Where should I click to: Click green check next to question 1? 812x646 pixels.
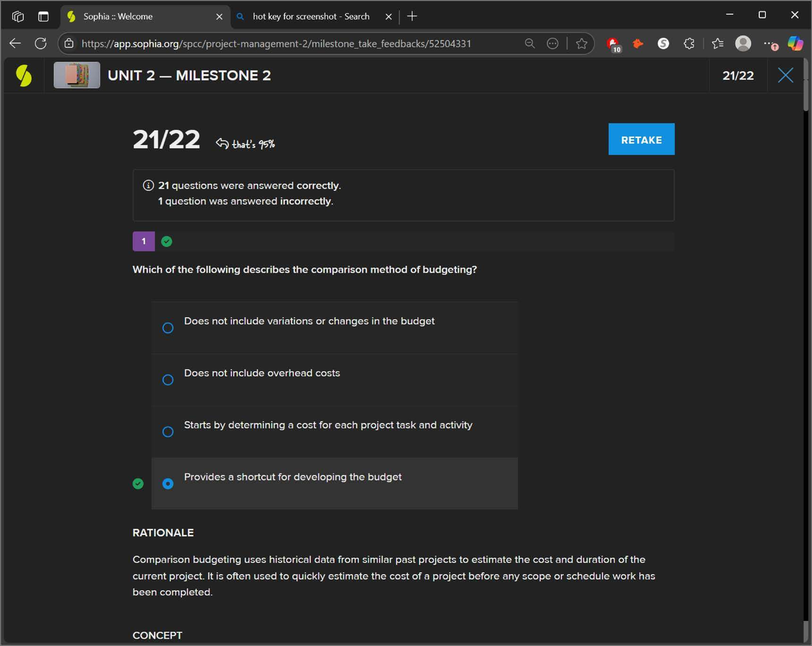[166, 241]
